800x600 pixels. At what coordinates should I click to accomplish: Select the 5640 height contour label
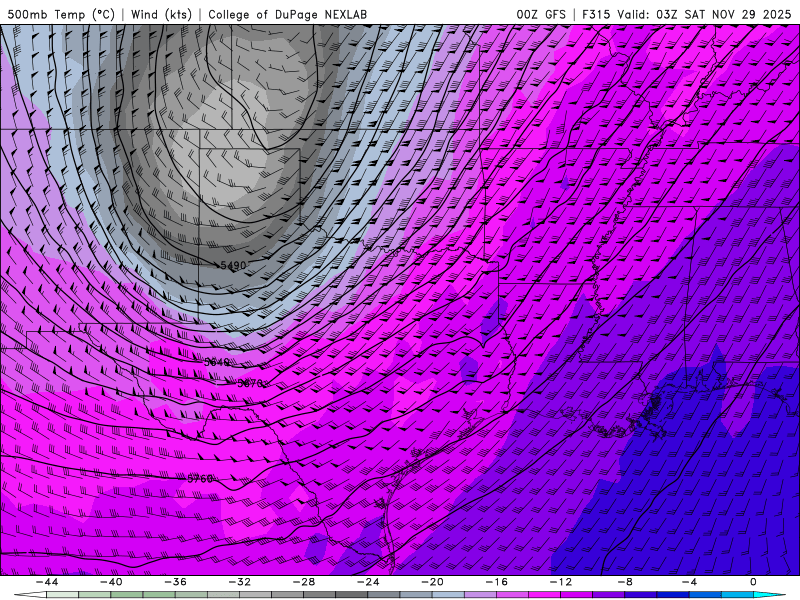tap(217, 362)
